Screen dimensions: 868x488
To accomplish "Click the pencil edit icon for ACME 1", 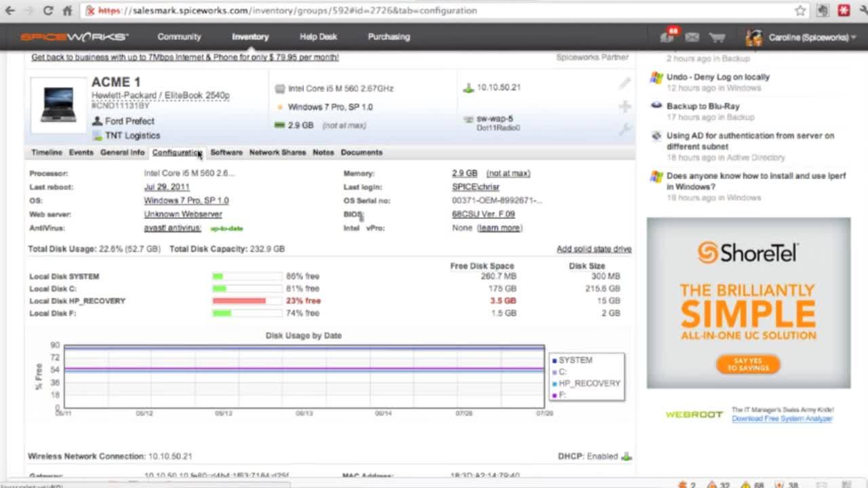I will [625, 83].
